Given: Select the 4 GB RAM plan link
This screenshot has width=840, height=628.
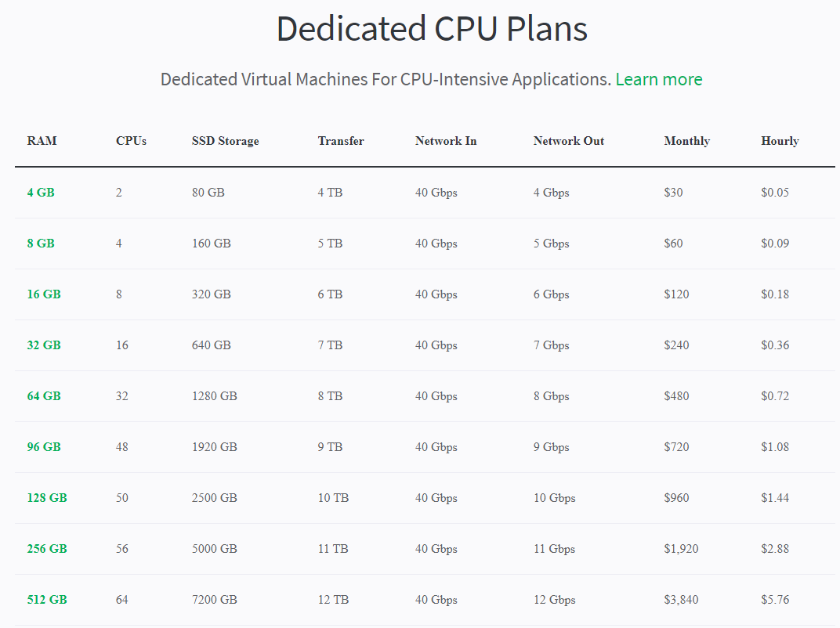Looking at the screenshot, I should click(41, 193).
